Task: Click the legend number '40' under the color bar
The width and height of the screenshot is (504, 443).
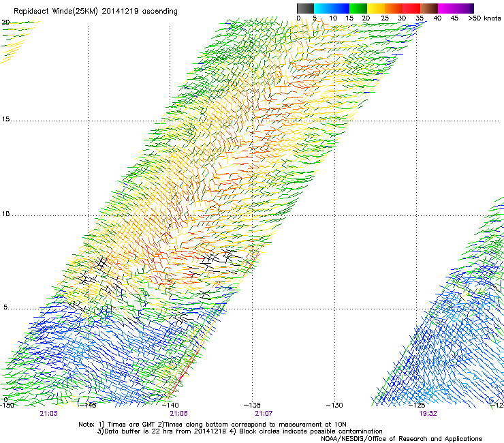Action: [x=437, y=18]
